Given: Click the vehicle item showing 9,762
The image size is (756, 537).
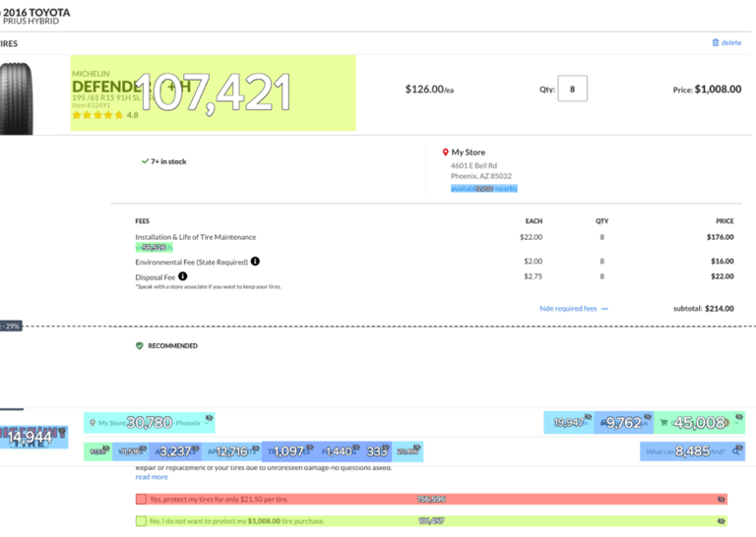Looking at the screenshot, I should 624,422.
